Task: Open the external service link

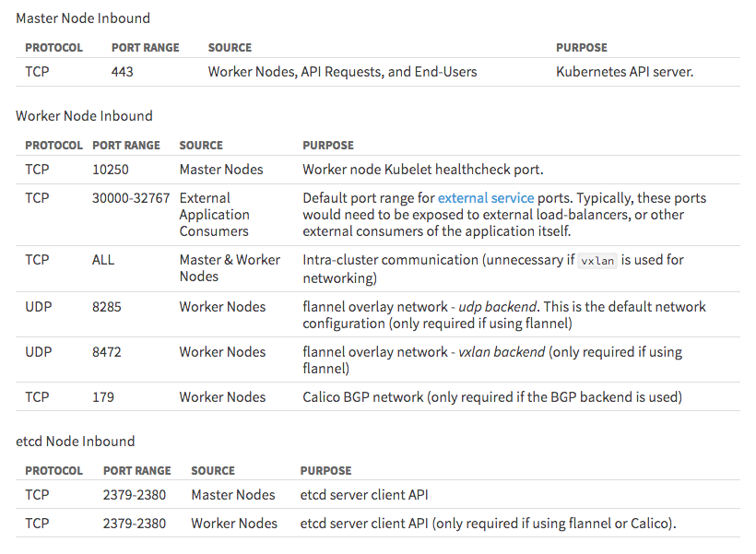Action: [486, 198]
